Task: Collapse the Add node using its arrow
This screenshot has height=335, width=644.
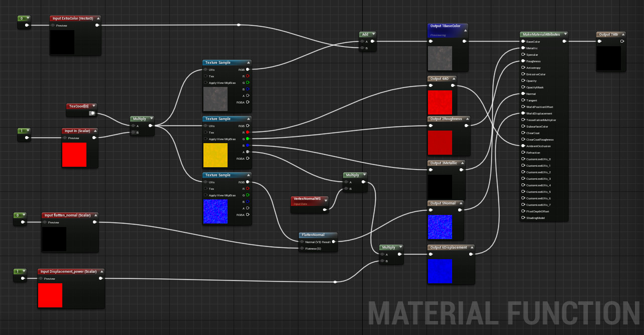Action: (x=373, y=34)
